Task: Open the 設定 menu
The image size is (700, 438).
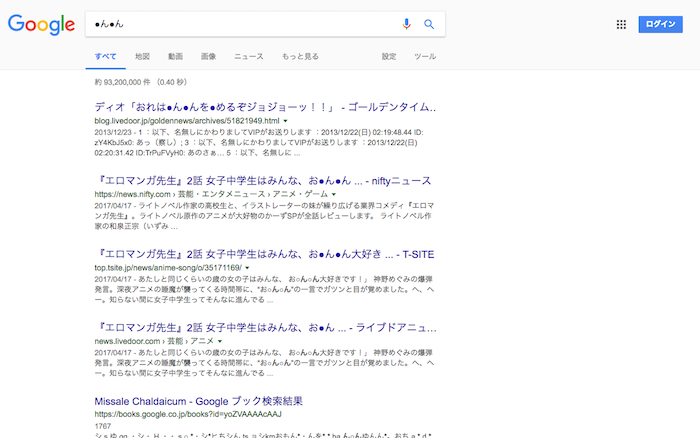Action: 389,57
